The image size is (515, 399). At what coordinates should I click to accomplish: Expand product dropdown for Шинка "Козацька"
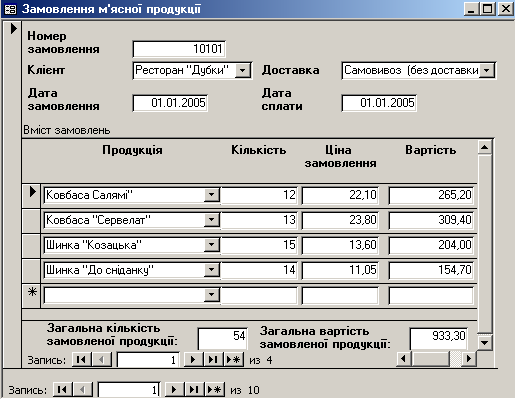pos(212,245)
